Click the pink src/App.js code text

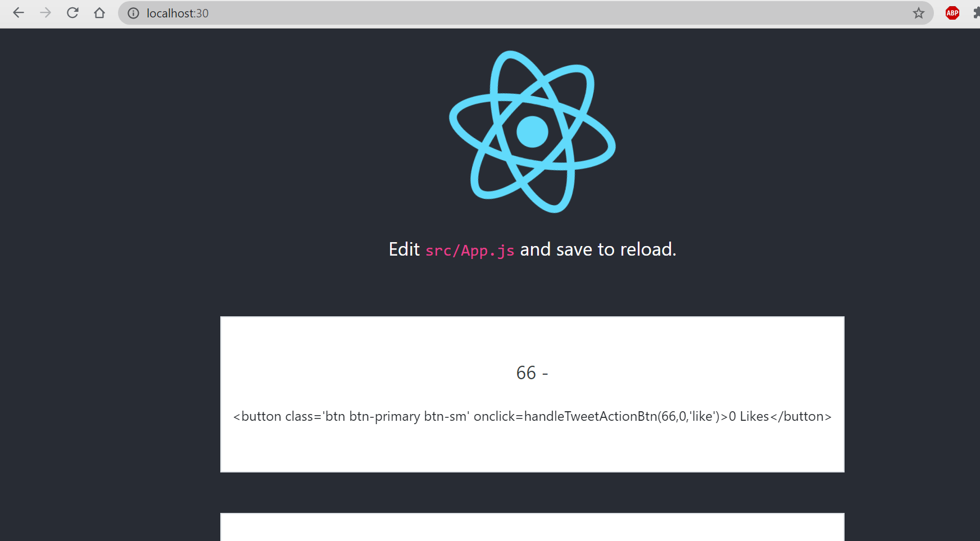click(x=470, y=251)
